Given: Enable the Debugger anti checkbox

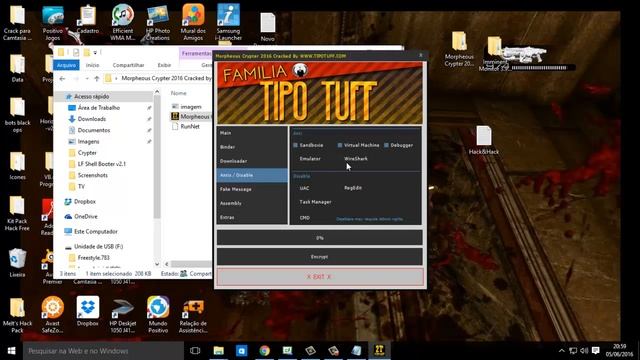Looking at the screenshot, I should coord(386,145).
